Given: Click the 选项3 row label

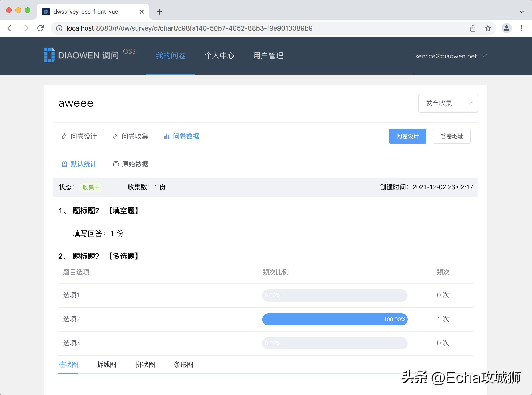Looking at the screenshot, I should tap(71, 343).
